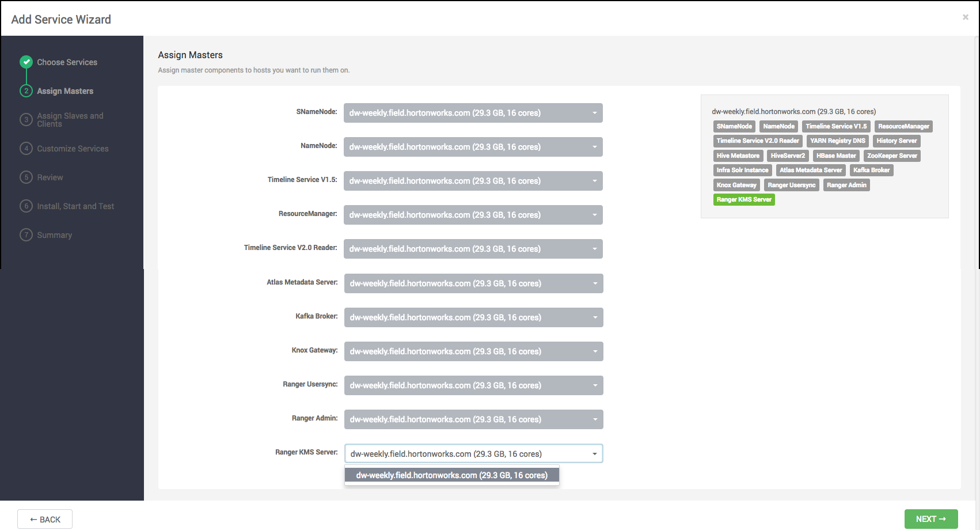Viewport: 980px width, 530px height.
Task: Click the green Ranger KMS Server tag
Action: coord(744,199)
